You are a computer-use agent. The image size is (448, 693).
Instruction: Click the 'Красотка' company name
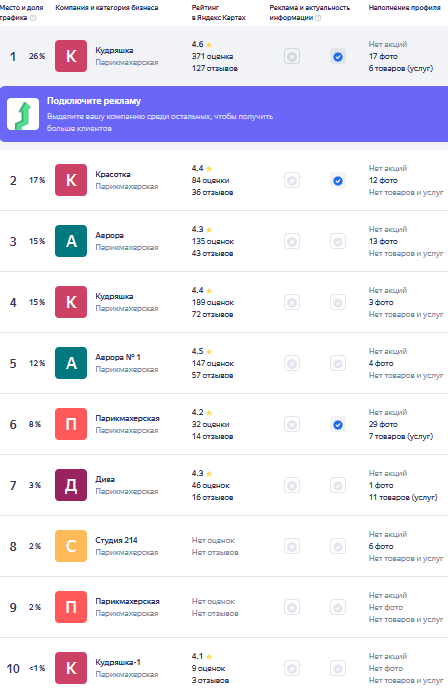click(x=113, y=174)
